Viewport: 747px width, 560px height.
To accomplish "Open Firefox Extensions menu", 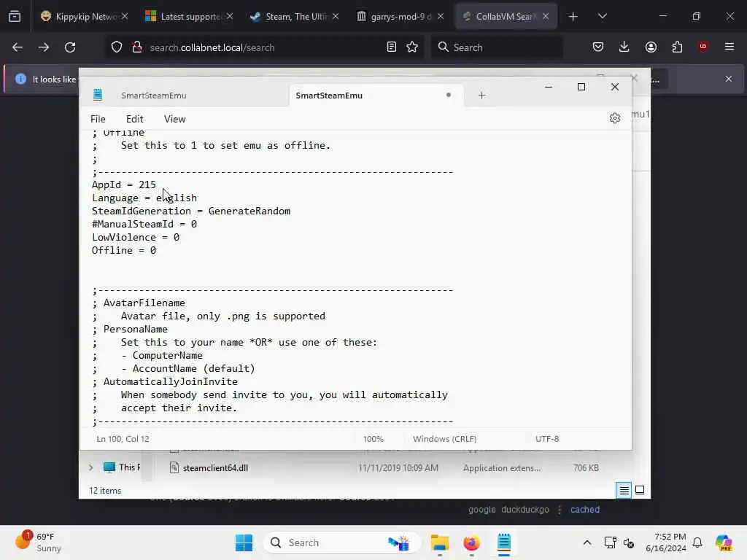I will [x=677, y=47].
